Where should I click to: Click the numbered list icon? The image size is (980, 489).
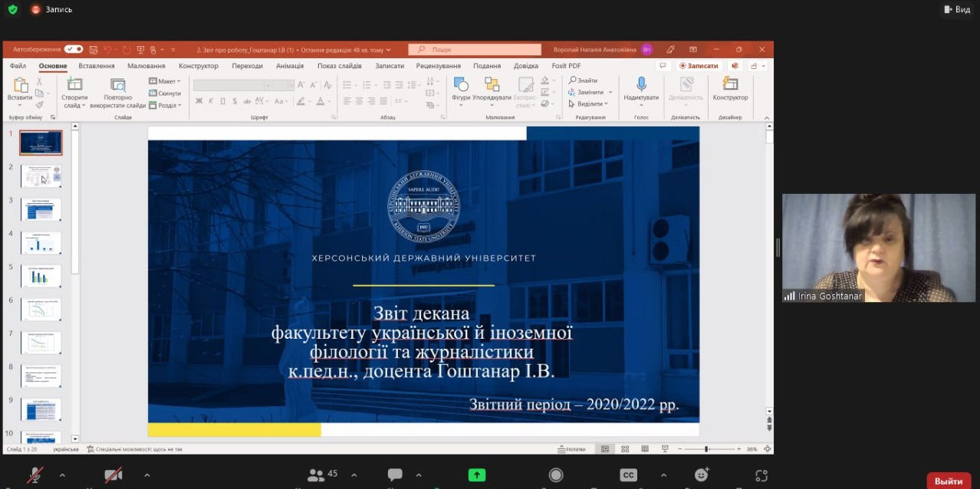(x=366, y=85)
